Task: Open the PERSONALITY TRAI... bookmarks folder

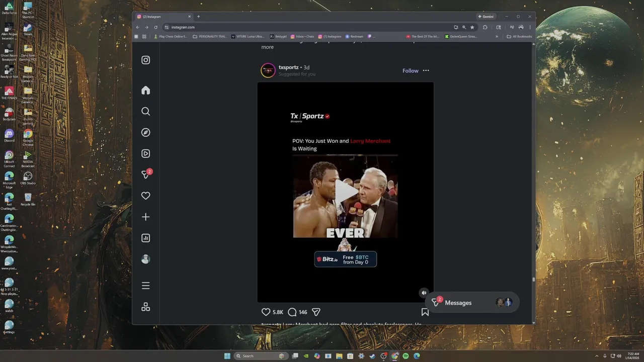Action: pyautogui.click(x=210, y=36)
